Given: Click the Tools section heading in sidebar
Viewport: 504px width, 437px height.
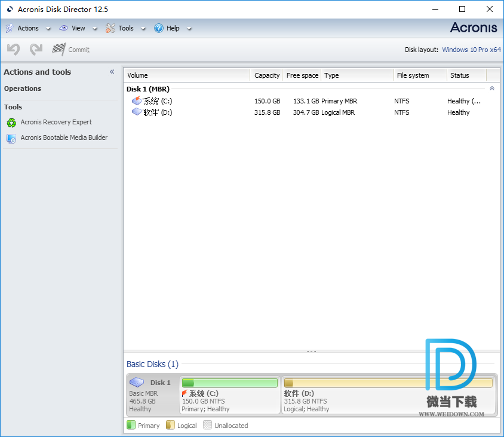Looking at the screenshot, I should (x=13, y=107).
